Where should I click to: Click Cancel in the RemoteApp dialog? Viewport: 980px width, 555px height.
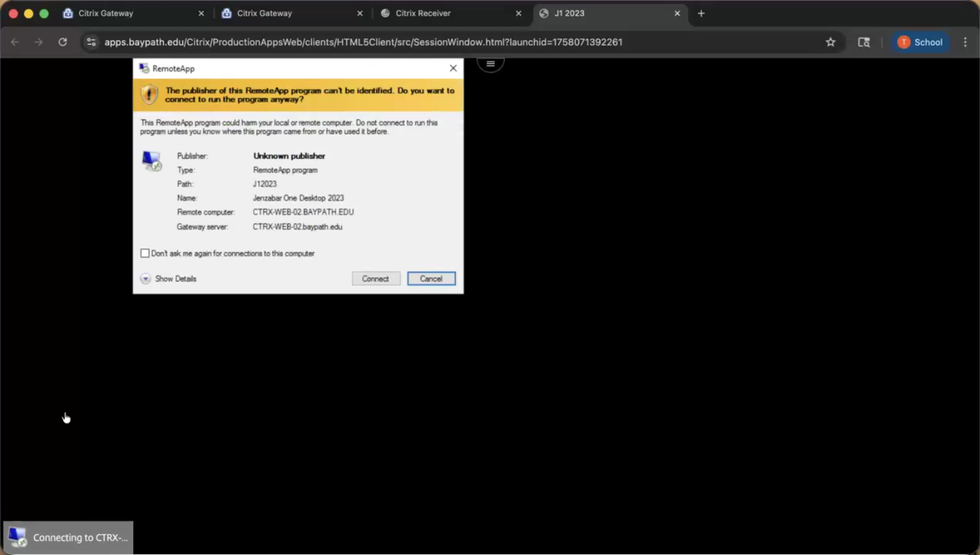click(431, 279)
